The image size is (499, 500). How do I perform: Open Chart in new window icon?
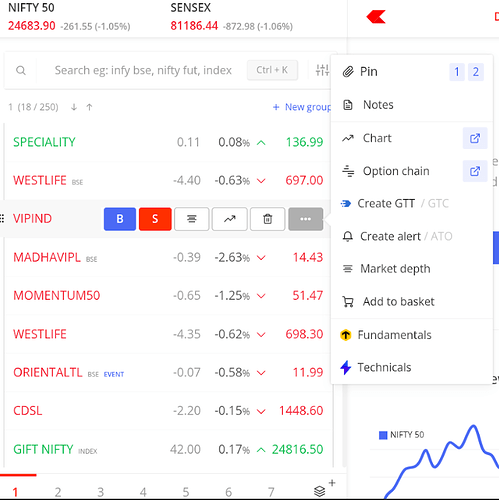[475, 138]
